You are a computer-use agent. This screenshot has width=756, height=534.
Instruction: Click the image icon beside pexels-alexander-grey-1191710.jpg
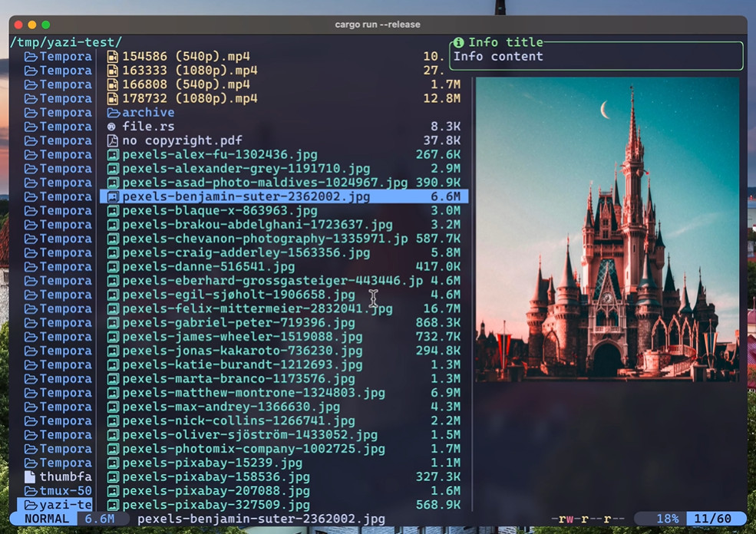pos(113,169)
